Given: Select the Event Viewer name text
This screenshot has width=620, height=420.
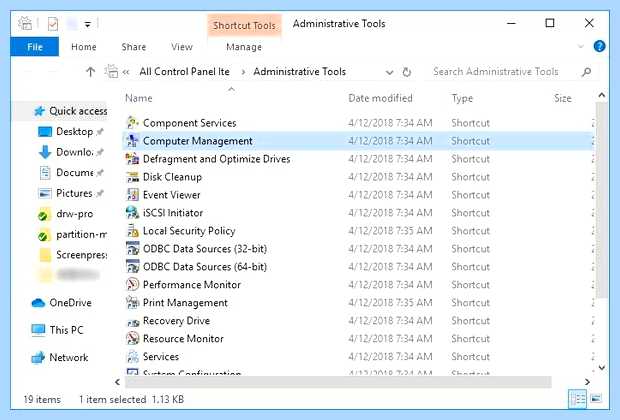Looking at the screenshot, I should click(172, 195).
